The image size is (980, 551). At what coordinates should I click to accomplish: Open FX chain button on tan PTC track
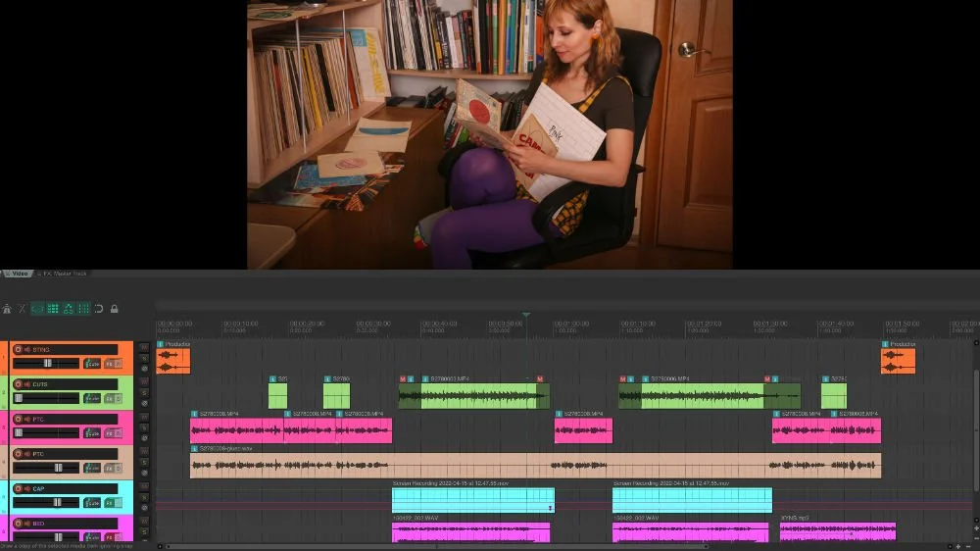110,468
